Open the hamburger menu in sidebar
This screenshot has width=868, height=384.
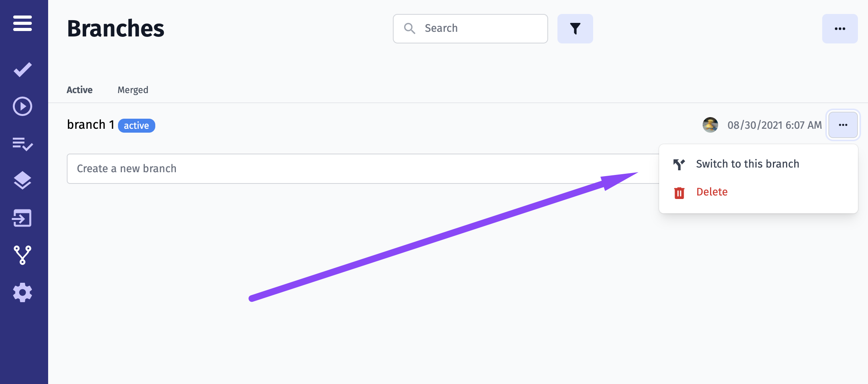(x=23, y=23)
